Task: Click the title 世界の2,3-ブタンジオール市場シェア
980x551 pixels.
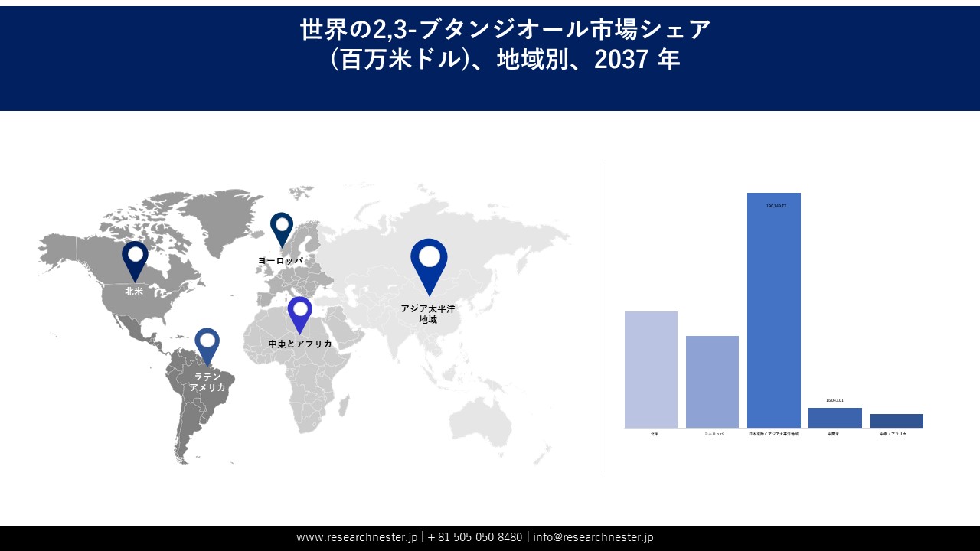Action: (x=505, y=30)
